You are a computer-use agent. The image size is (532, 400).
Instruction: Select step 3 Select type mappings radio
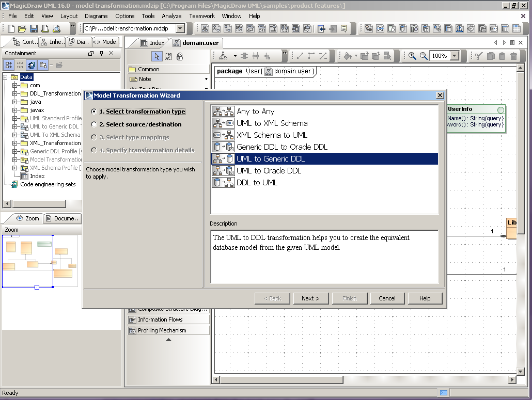coord(94,137)
